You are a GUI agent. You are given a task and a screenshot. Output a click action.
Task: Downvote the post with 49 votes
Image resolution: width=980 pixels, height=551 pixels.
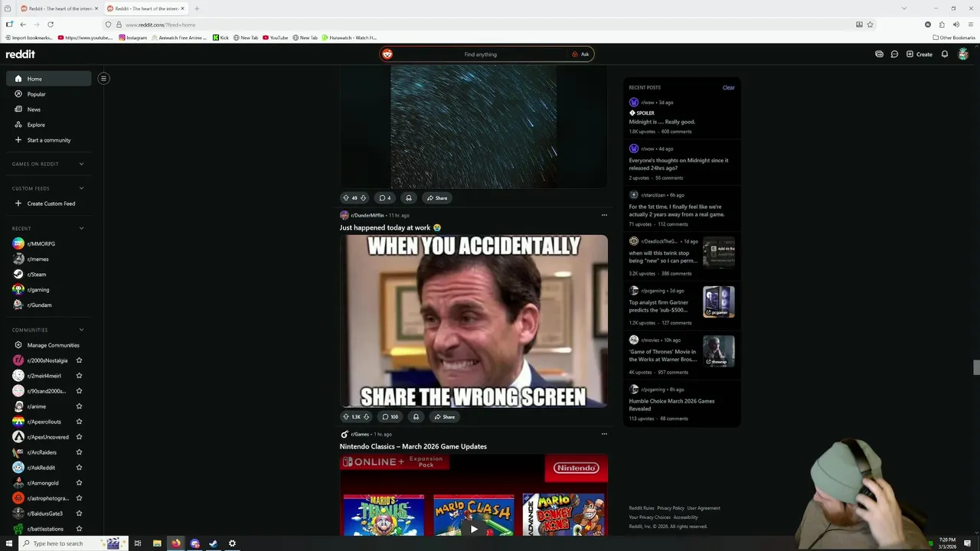pos(363,198)
